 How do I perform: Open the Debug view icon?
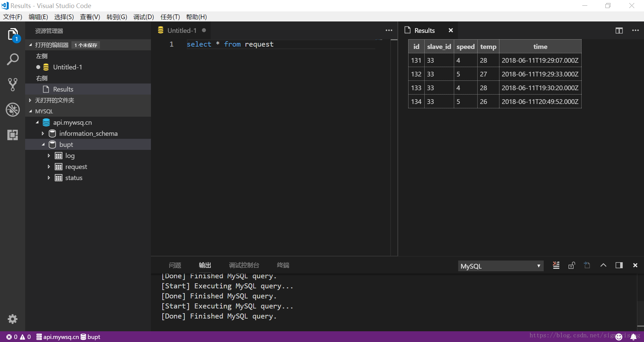click(x=13, y=110)
